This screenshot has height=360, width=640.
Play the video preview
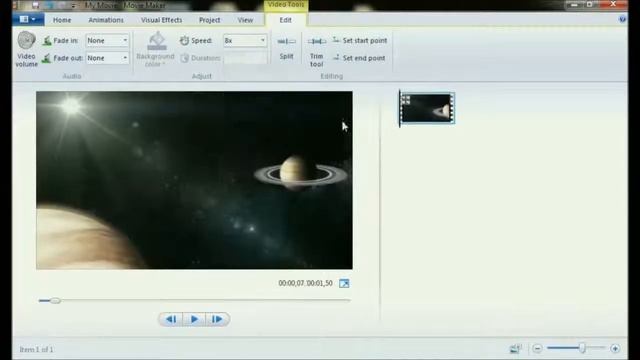[x=194, y=319]
